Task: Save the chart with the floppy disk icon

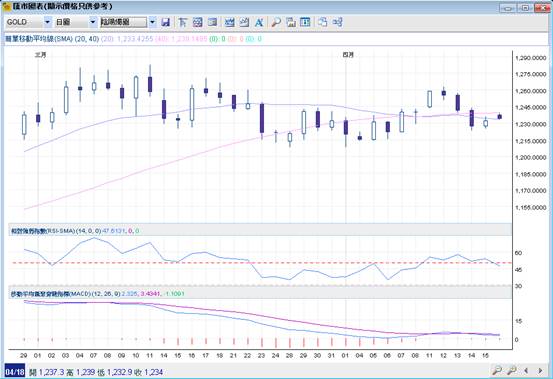Action: point(165,22)
